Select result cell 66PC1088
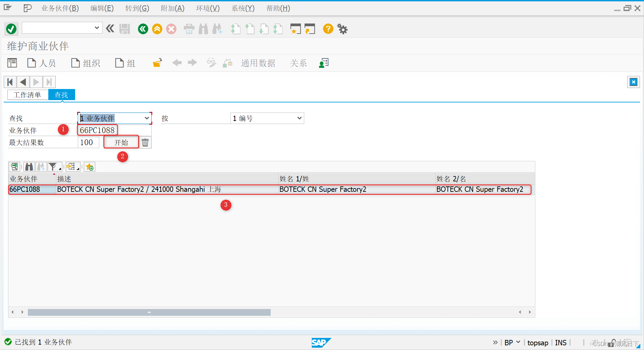Screen dimensions: 644x350 point(32,189)
